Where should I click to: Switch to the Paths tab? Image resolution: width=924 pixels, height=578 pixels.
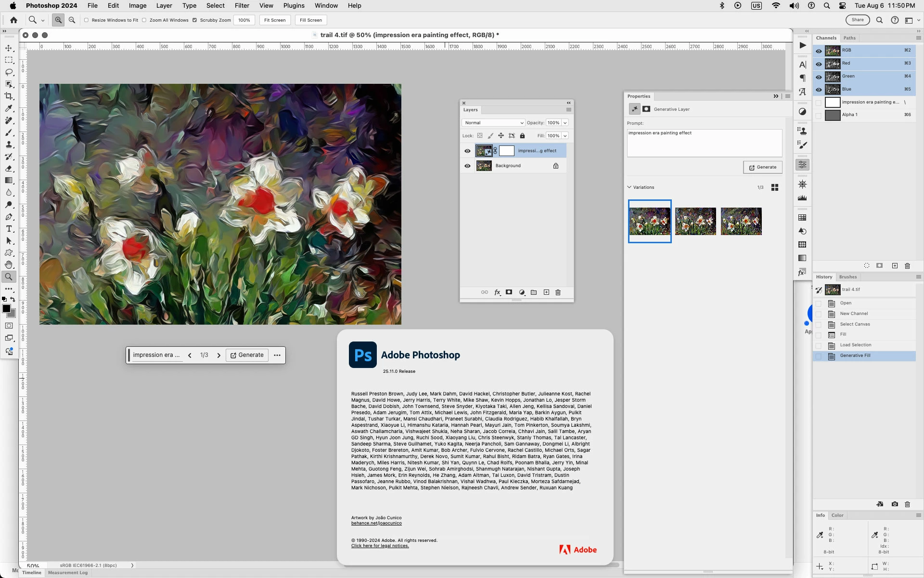(x=849, y=38)
